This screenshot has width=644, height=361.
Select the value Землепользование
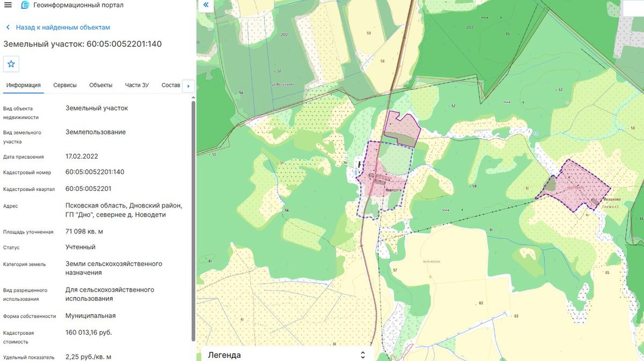[x=96, y=132]
